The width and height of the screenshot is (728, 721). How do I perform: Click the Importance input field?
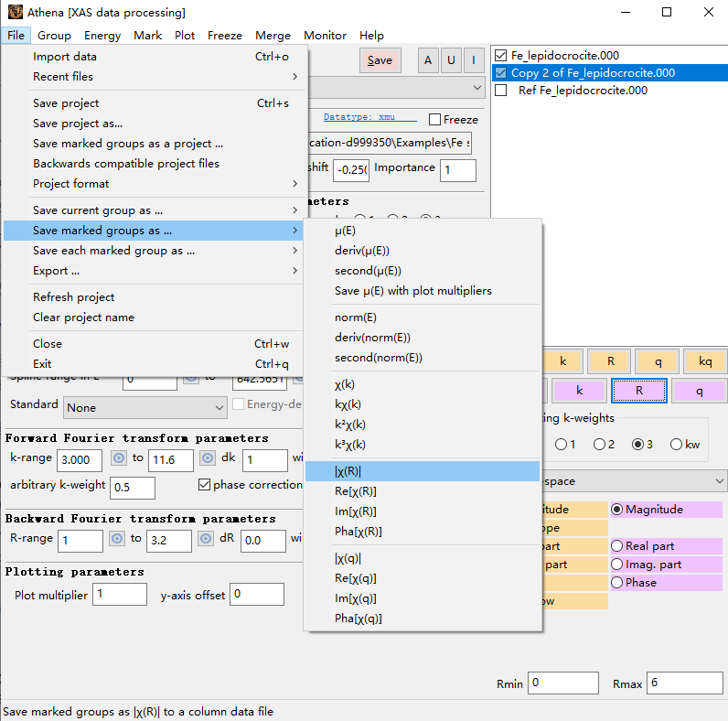[458, 170]
